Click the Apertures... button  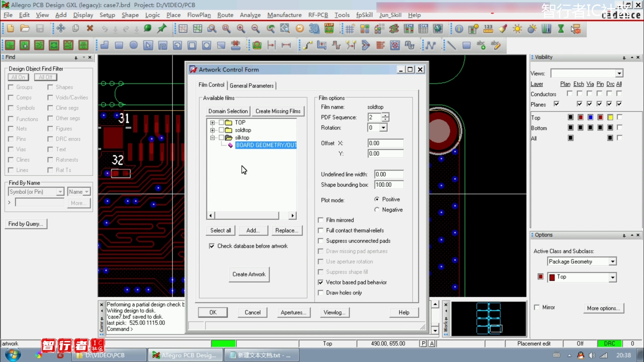pos(294,312)
